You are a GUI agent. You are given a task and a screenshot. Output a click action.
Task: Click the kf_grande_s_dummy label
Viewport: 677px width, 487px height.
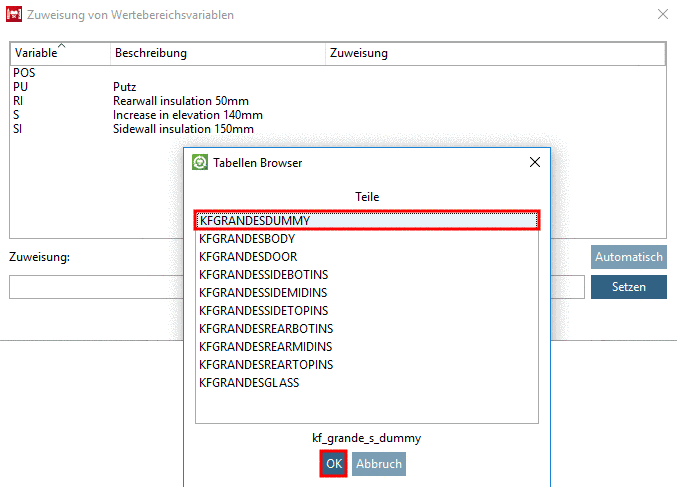pyautogui.click(x=367, y=438)
